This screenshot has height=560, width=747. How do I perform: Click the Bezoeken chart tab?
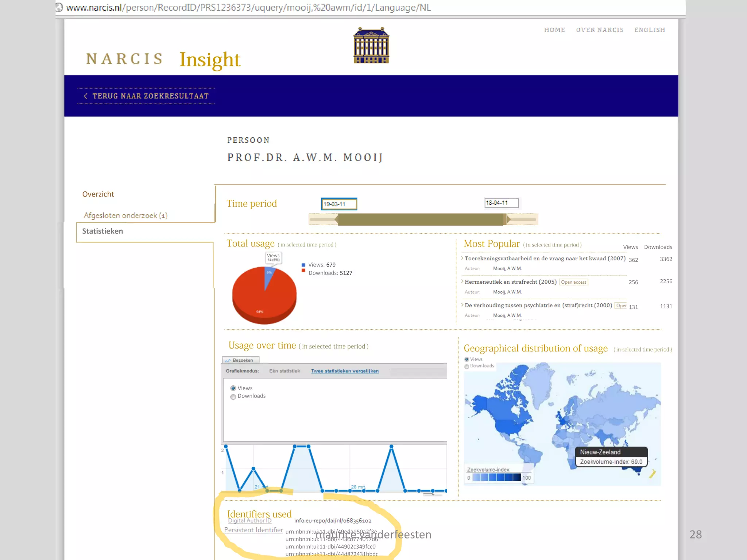[241, 360]
